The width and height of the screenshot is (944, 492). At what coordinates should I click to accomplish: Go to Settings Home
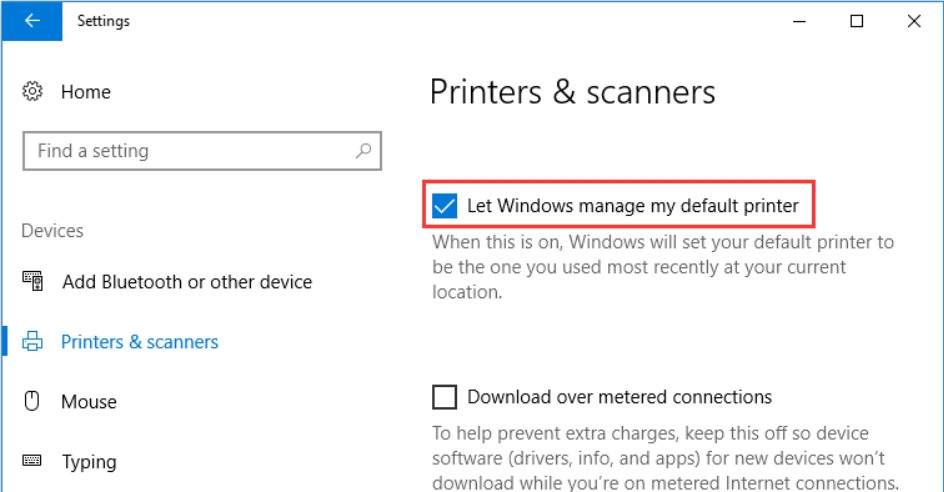[86, 92]
